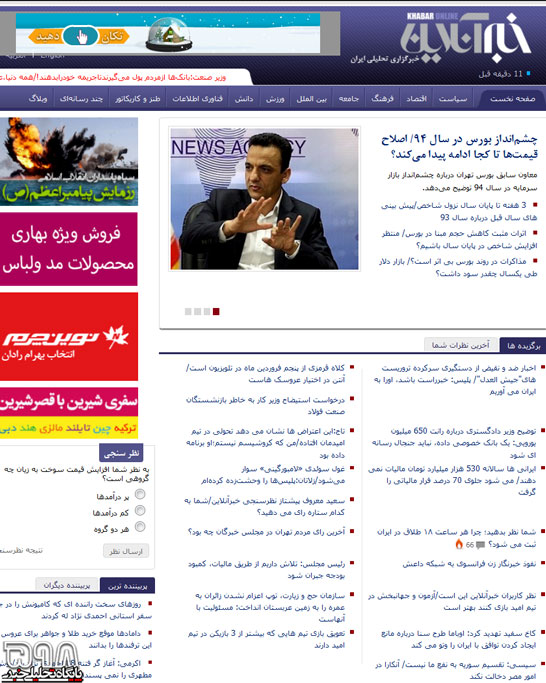Open link سیسی: تقسیم سوریه
Viewport: 546px width, 683px height.
[x=455, y=670]
